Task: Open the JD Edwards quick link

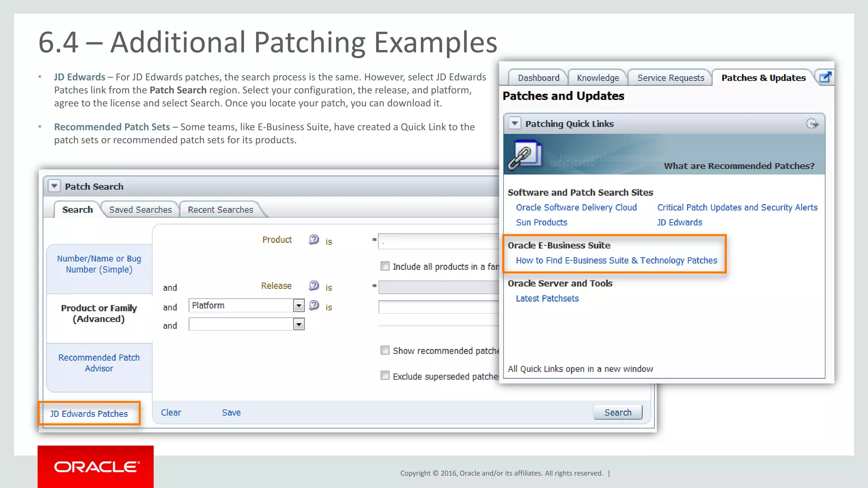Action: (x=680, y=222)
